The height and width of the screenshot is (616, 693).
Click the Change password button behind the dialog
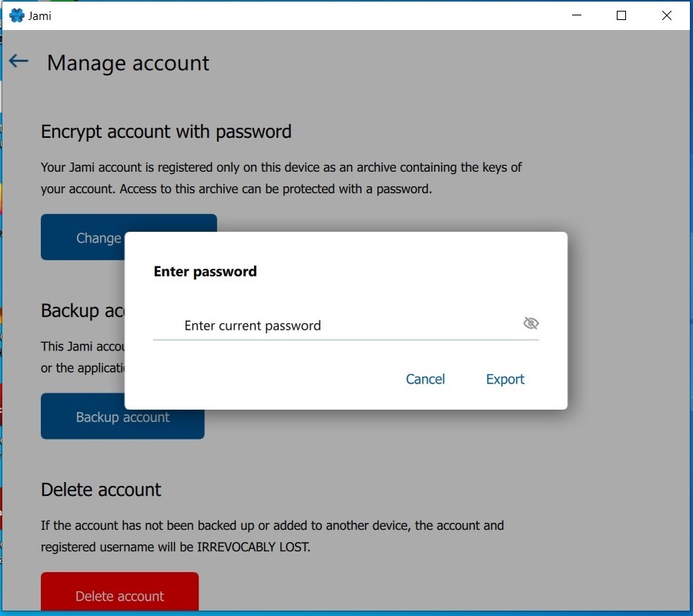[82, 237]
